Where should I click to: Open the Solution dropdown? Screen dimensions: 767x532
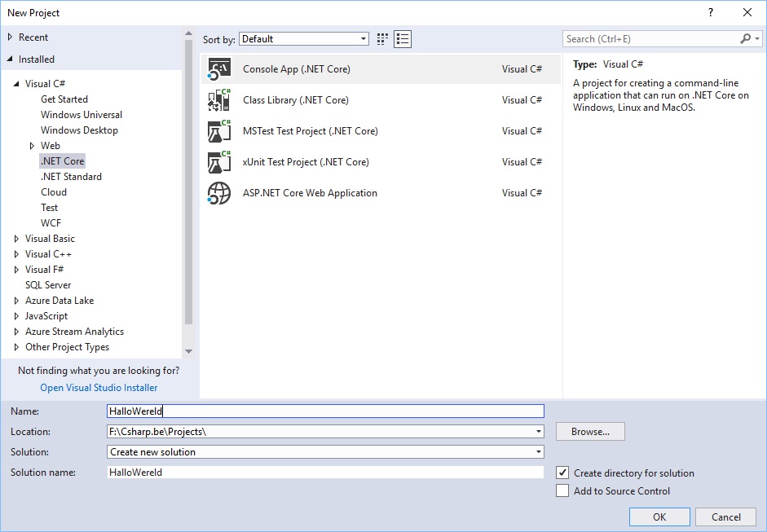(x=539, y=452)
